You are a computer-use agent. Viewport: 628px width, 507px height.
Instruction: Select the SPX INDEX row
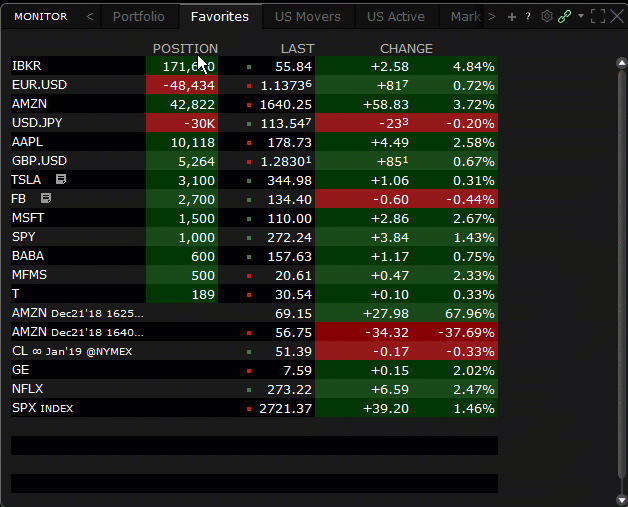[42, 408]
